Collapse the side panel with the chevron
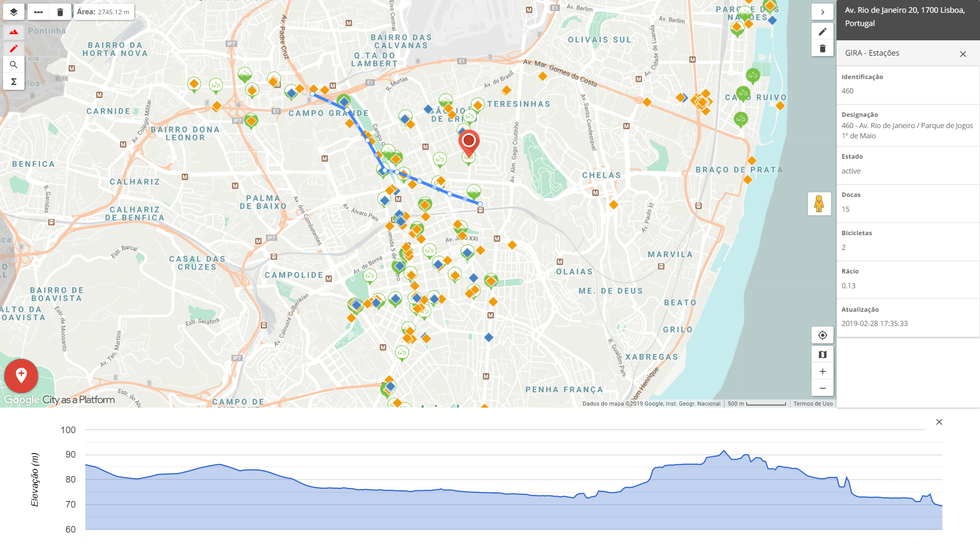 (x=822, y=12)
